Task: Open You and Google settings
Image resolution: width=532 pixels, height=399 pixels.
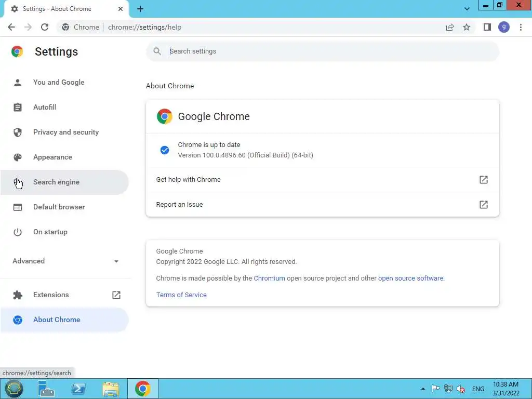Action: click(x=64, y=83)
